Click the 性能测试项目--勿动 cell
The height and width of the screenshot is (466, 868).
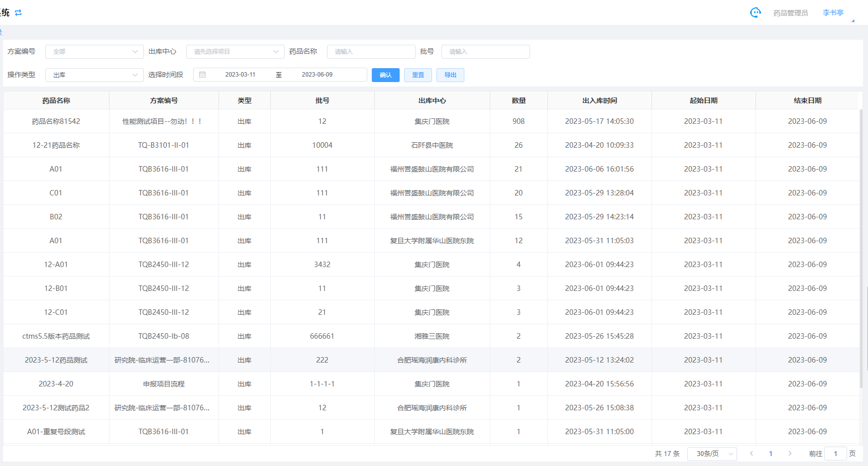tap(164, 121)
